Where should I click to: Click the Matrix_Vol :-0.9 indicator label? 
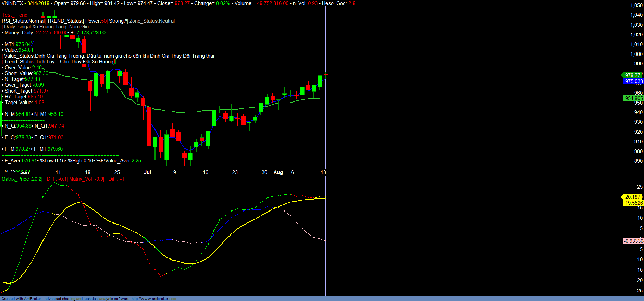[x=86, y=179]
